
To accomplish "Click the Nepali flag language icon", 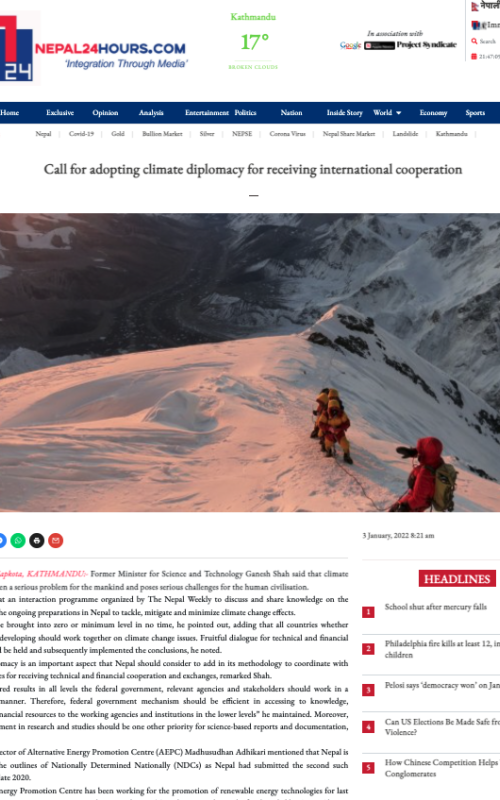I will 474,7.
